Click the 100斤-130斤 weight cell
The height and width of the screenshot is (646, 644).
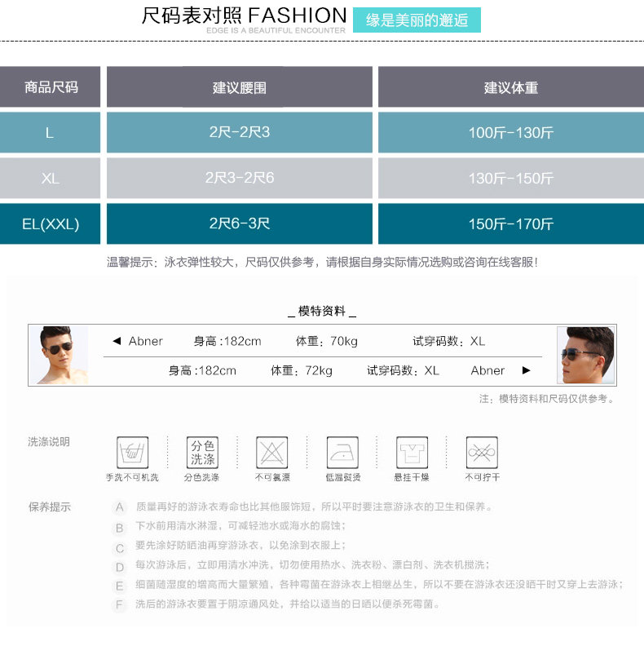click(511, 133)
